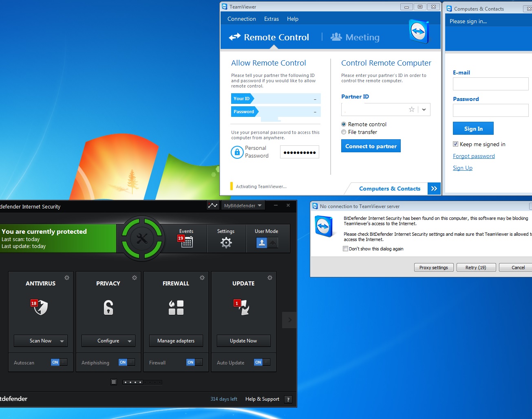Click Update Now button
532x419 pixels.
coord(243,341)
